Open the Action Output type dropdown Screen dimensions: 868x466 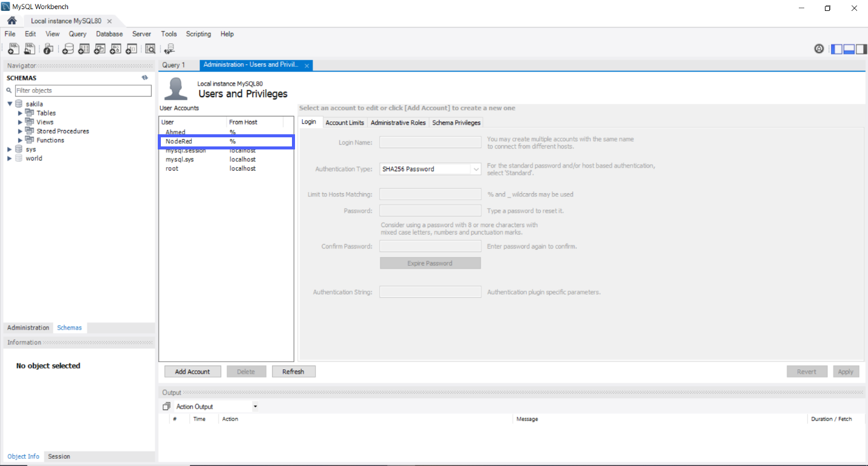point(255,406)
